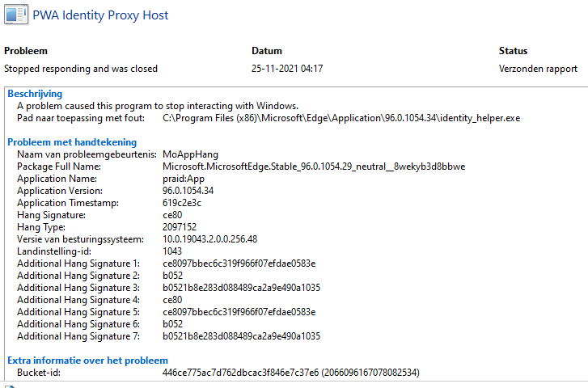Click the 'Application Timestamp' label
588x388 pixels.
68,203
